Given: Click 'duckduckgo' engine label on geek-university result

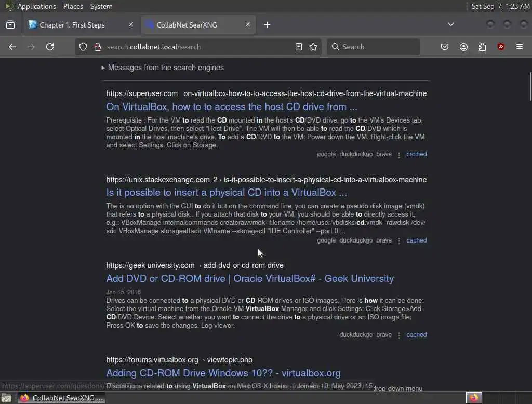Looking at the screenshot, I should tap(356, 335).
